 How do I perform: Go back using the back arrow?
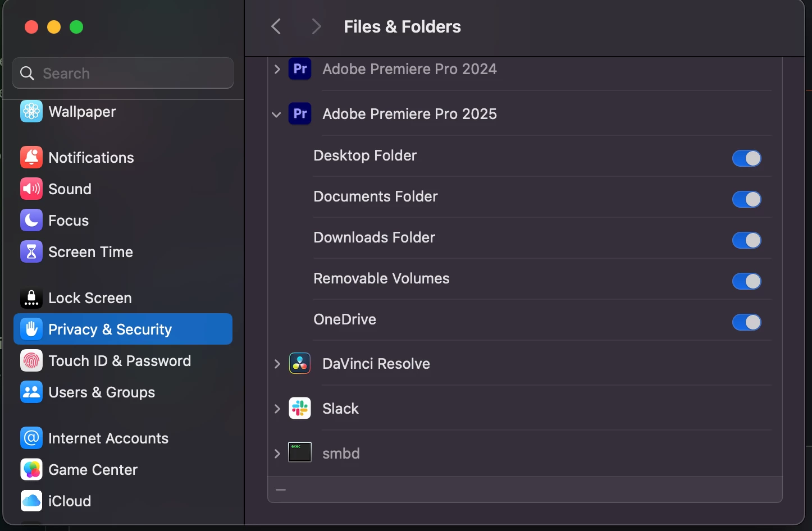click(276, 26)
